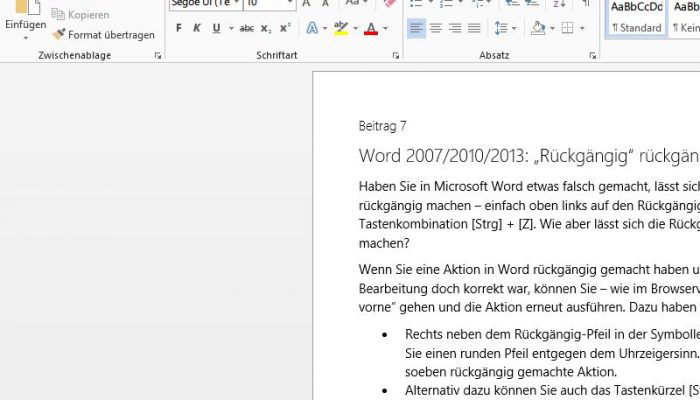
Task: Open the underline style dropdown arrow
Action: pos(231,28)
